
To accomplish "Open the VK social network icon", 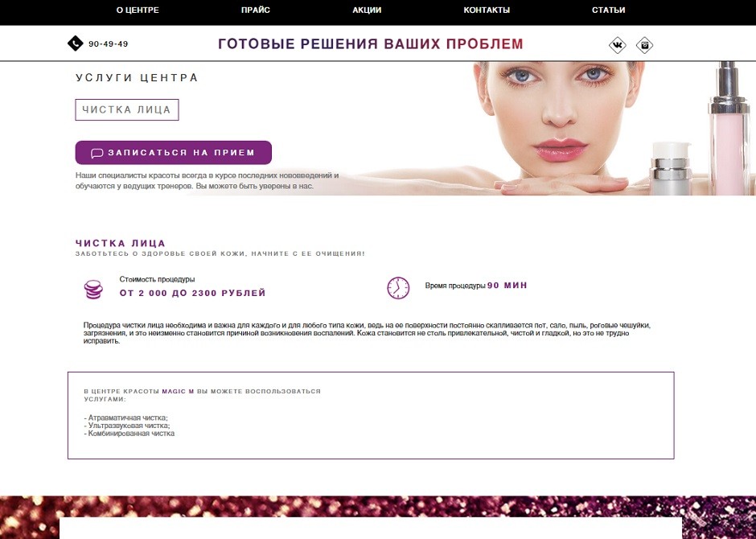I will [x=617, y=45].
